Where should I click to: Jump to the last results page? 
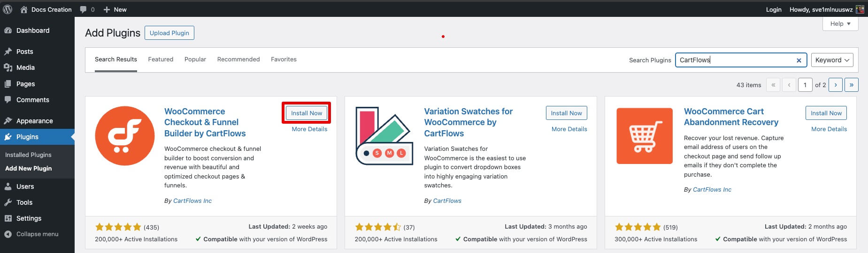click(851, 85)
